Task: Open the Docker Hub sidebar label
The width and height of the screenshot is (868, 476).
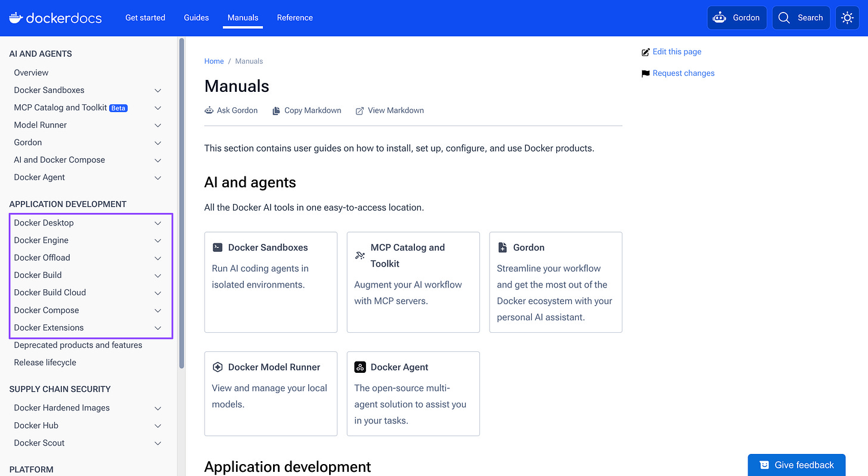Action: pyautogui.click(x=36, y=425)
